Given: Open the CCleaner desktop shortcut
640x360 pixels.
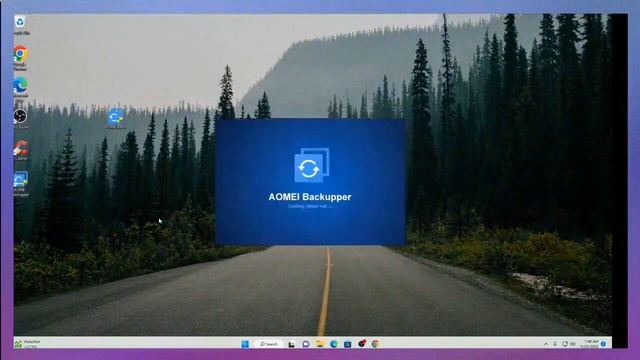Looking at the screenshot, I should click(x=20, y=150).
